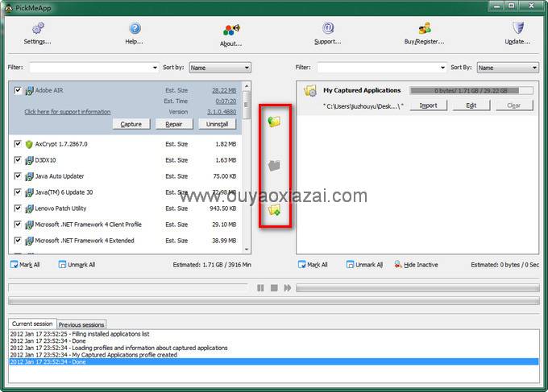Image resolution: width=548 pixels, height=392 pixels.
Task: Click the Java(TM) 6 Update 30 icon
Action: pyautogui.click(x=29, y=192)
